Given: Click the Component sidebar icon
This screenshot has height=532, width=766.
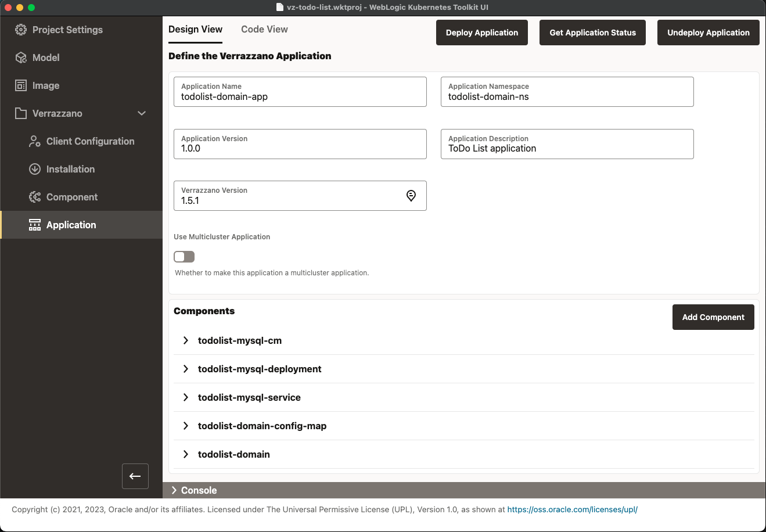Looking at the screenshot, I should tap(35, 197).
